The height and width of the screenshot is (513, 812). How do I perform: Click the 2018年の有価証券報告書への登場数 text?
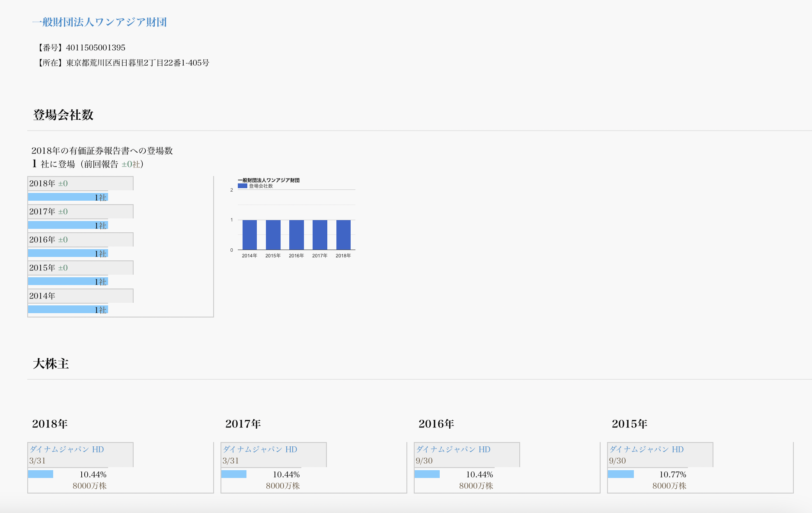coord(102,151)
